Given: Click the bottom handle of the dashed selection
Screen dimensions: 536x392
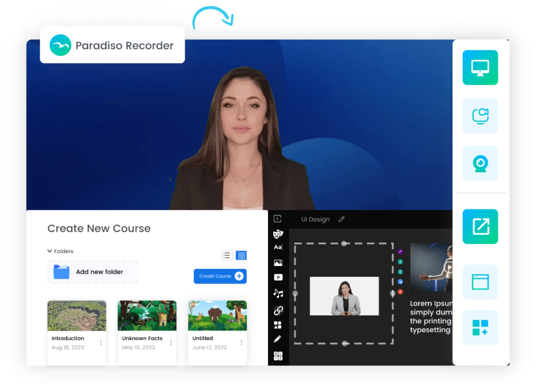Looking at the screenshot, I should tap(344, 343).
